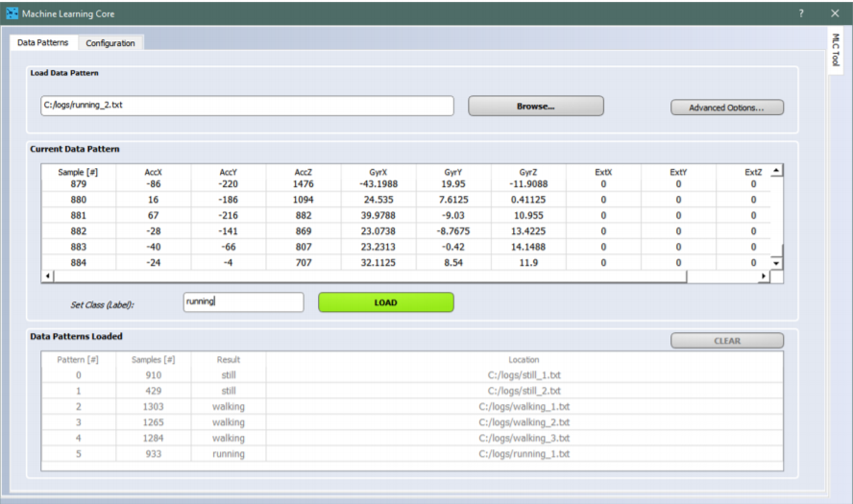This screenshot has height=504, width=853.
Task: Click GyrX value -43.1988
Action: pos(378,183)
